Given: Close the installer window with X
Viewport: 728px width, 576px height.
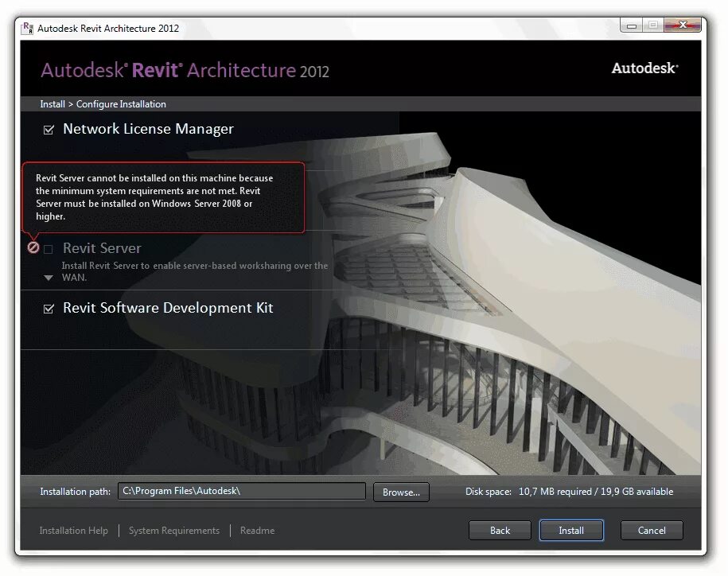Looking at the screenshot, I should [x=683, y=25].
